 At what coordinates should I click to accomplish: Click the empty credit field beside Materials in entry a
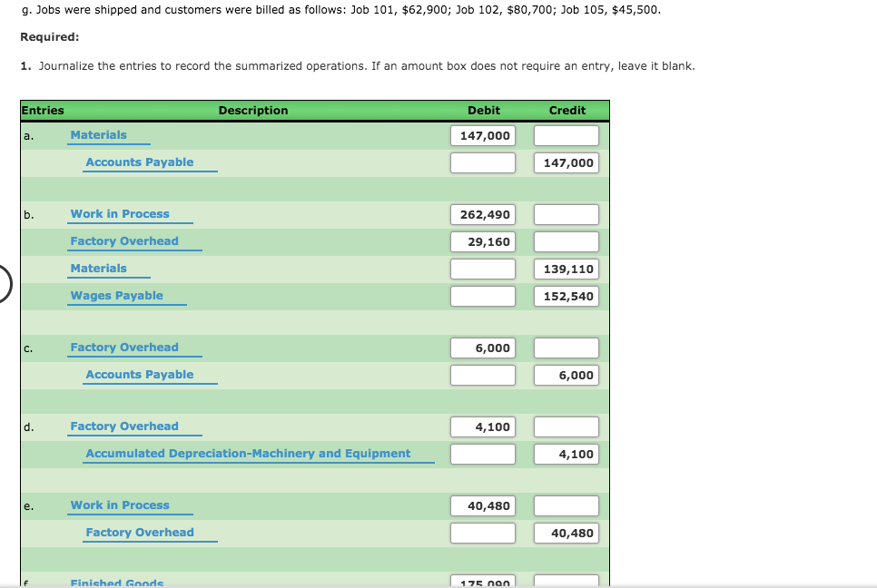(x=566, y=134)
